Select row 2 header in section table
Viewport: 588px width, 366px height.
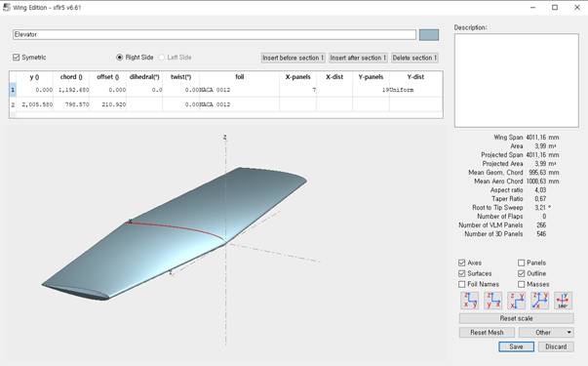(x=13, y=104)
